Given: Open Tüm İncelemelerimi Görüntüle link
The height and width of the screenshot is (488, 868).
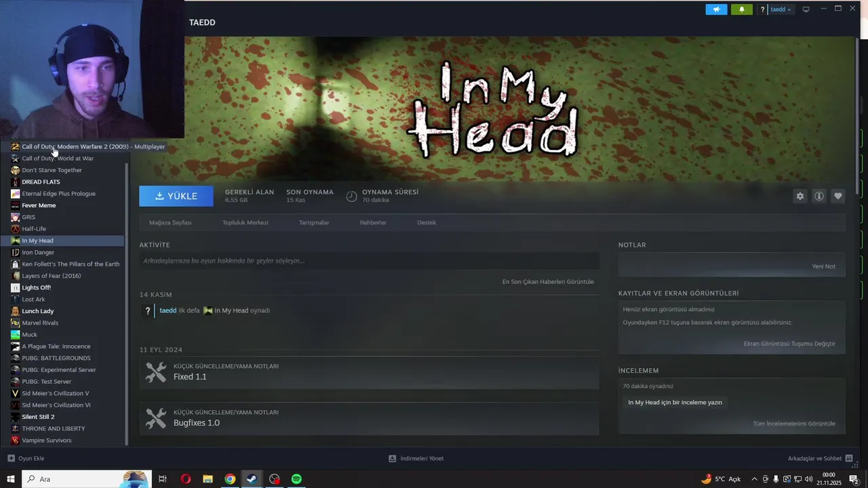Looking at the screenshot, I should point(794,424).
